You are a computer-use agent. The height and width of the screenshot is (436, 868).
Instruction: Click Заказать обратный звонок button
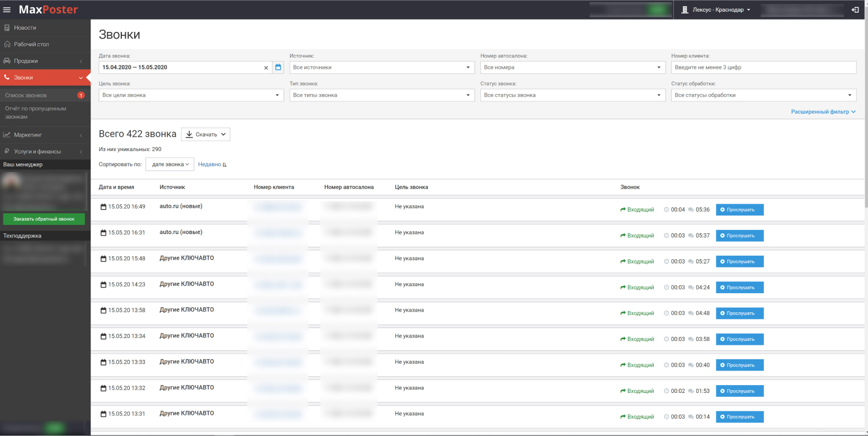(44, 219)
